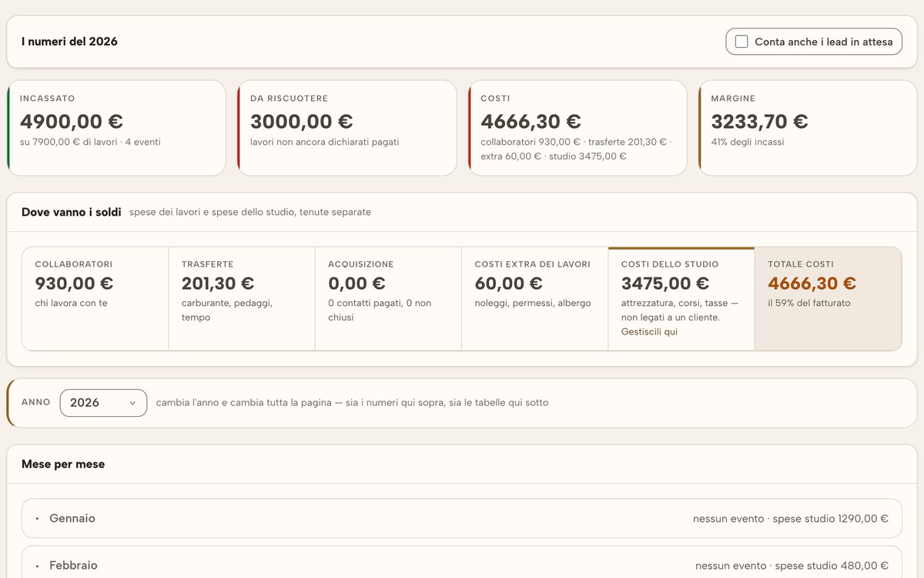Click the 'il 59% del fatturato' text

click(x=809, y=303)
